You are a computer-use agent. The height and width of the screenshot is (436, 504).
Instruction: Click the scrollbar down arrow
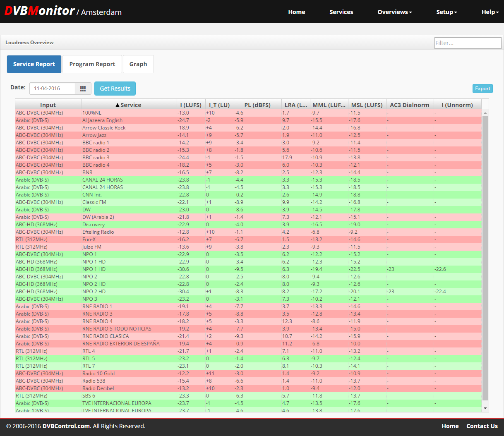click(485, 408)
